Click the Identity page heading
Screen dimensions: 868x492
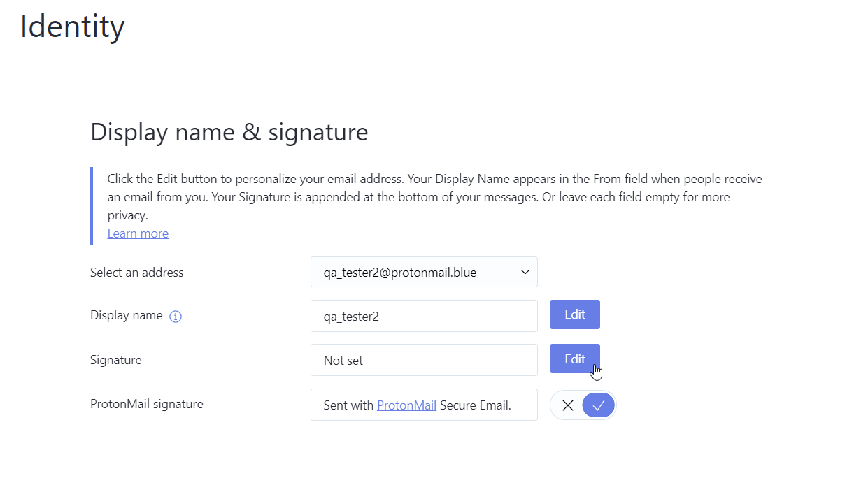pyautogui.click(x=72, y=27)
